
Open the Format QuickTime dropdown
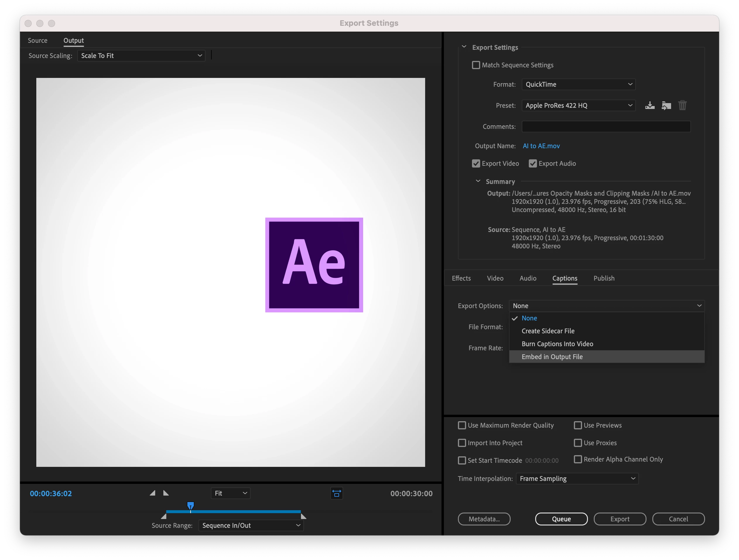tap(578, 85)
